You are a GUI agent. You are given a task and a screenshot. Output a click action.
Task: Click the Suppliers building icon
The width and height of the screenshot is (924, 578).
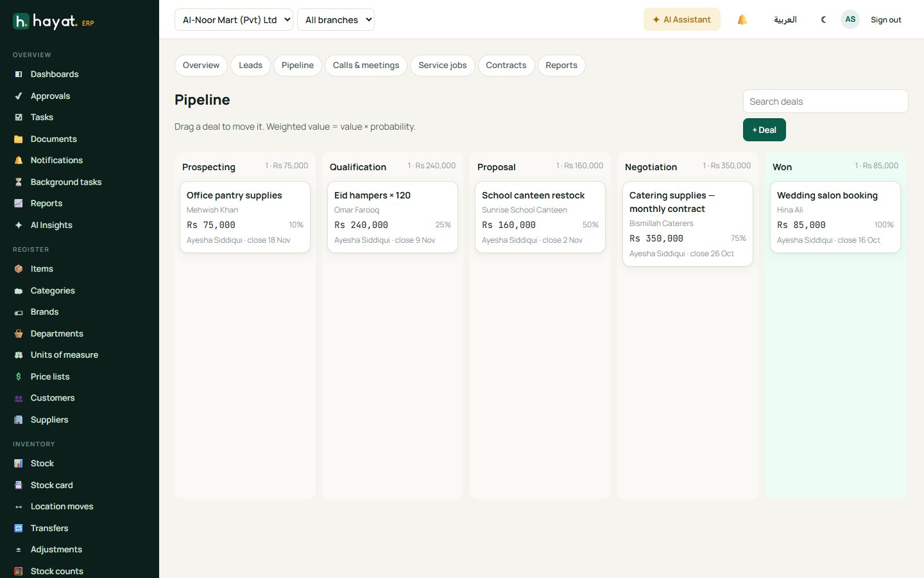coord(19,419)
